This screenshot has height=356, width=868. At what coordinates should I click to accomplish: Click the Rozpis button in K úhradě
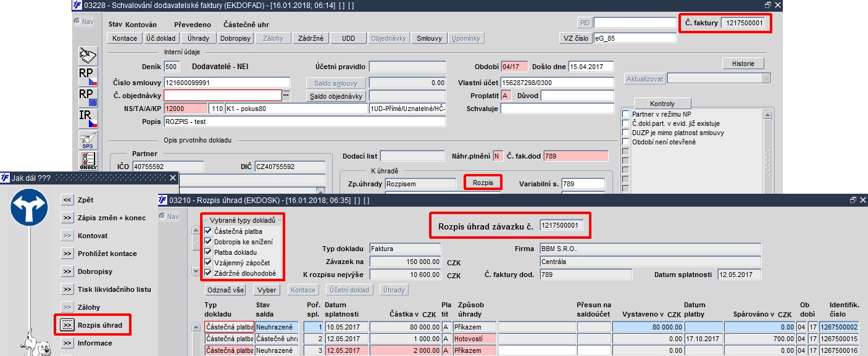tap(483, 183)
